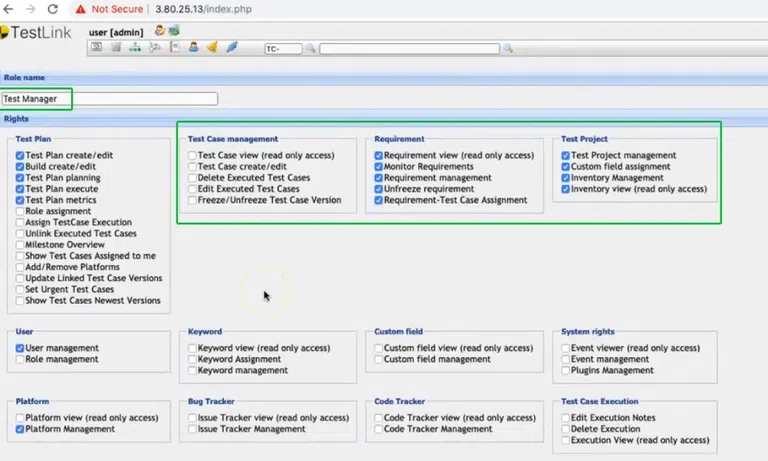The height and width of the screenshot is (461, 768).
Task: Open the Desktop home toolbar icon
Action: [96, 47]
